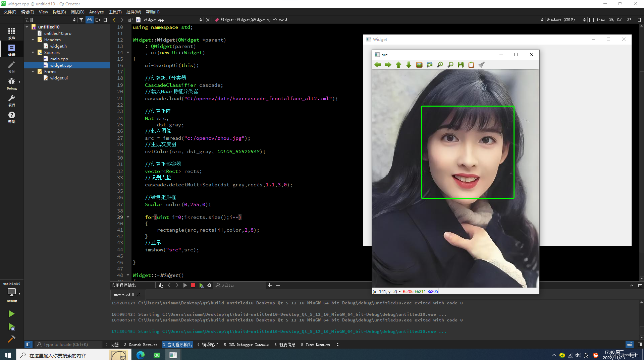The height and width of the screenshot is (360, 644).
Task: Collapse the Sources folder
Action: click(x=33, y=52)
